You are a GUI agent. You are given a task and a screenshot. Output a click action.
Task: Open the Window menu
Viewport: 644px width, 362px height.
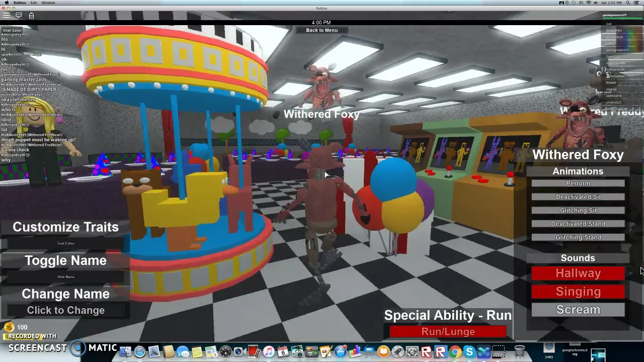[48, 3]
